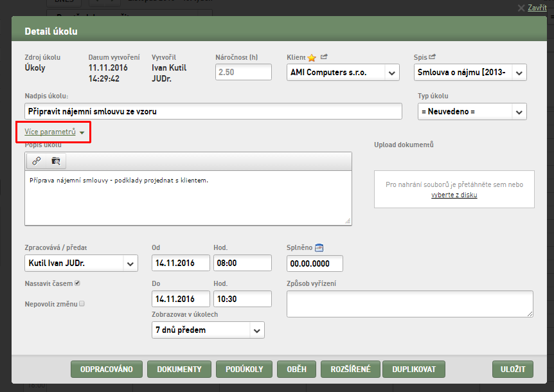Screen dimensions: 554x392
Task: Open the calendar icon next to Splněno
Action: pyautogui.click(x=319, y=247)
